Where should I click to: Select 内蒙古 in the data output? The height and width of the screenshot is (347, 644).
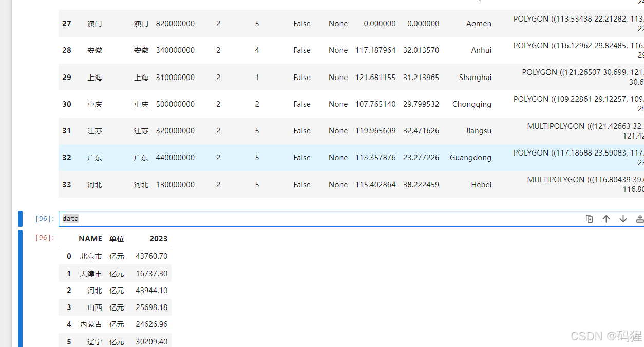tap(91, 324)
